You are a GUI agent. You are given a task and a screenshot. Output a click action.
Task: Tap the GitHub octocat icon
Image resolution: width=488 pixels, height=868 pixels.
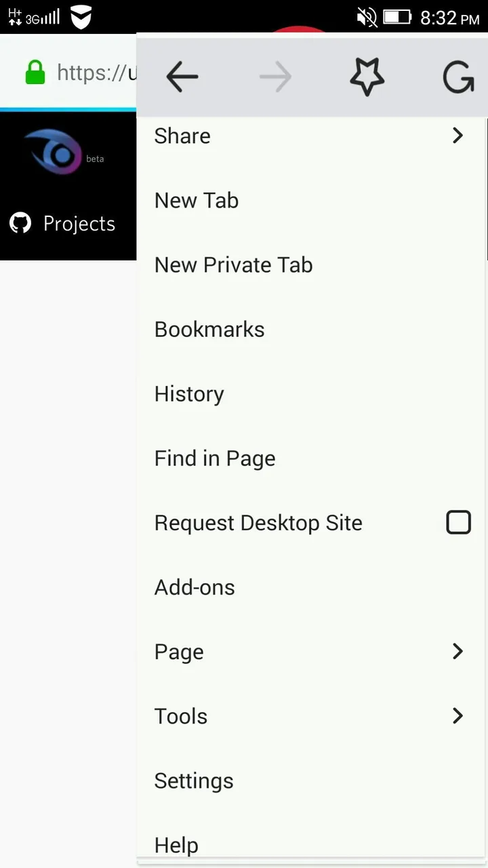pyautogui.click(x=20, y=223)
